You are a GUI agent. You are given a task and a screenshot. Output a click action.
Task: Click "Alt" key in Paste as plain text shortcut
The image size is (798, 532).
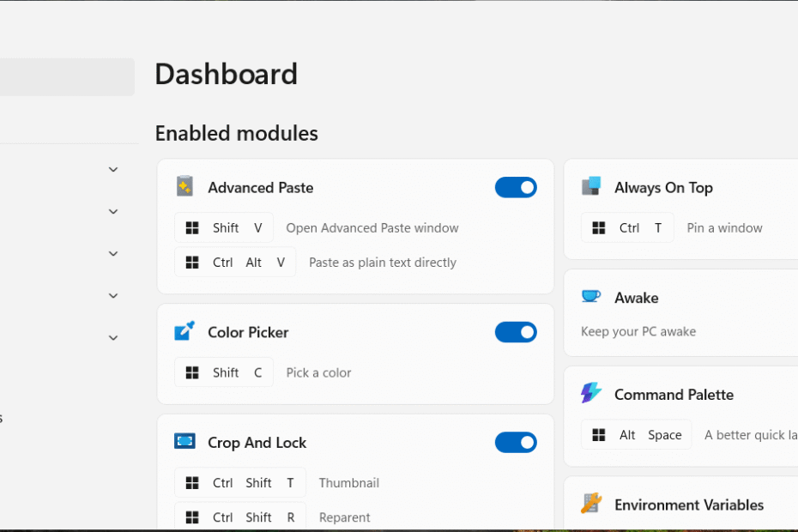(x=253, y=263)
